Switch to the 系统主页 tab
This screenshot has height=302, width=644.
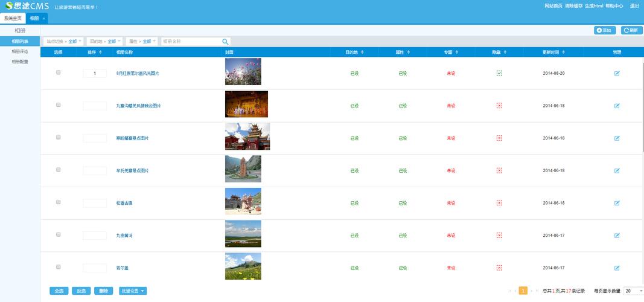pyautogui.click(x=13, y=18)
